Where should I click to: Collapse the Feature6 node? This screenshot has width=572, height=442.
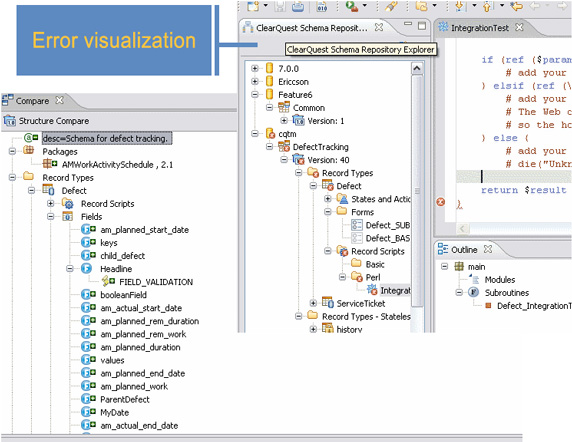point(255,94)
